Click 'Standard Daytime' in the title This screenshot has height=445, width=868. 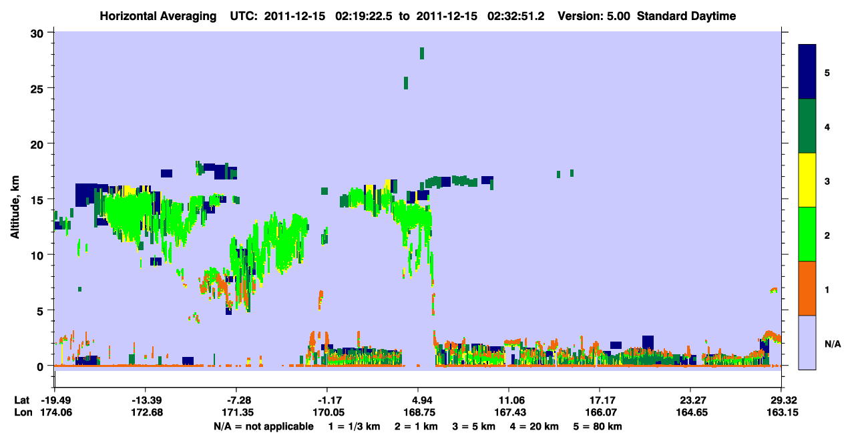click(x=686, y=16)
